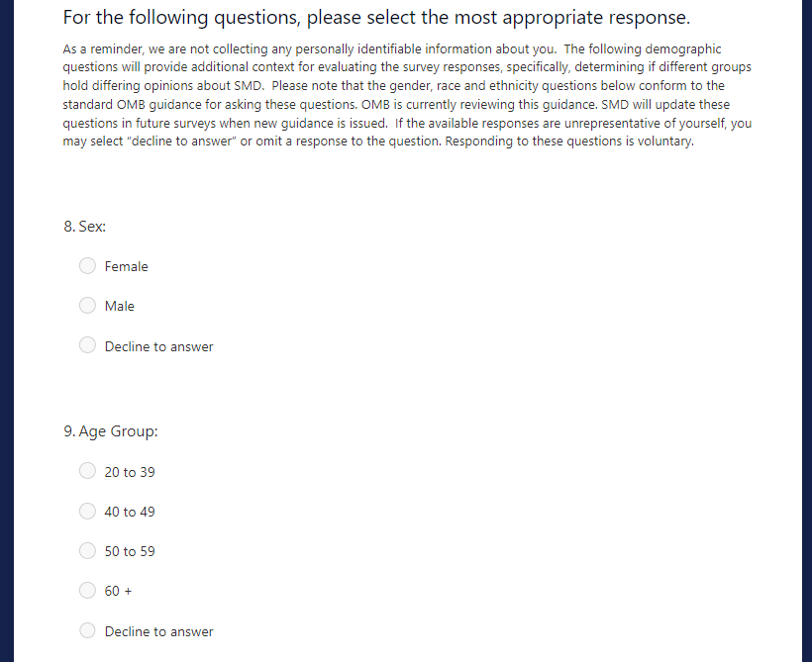The width and height of the screenshot is (812, 662).
Task: Click the "8. Sex:" question title
Action: (x=84, y=226)
